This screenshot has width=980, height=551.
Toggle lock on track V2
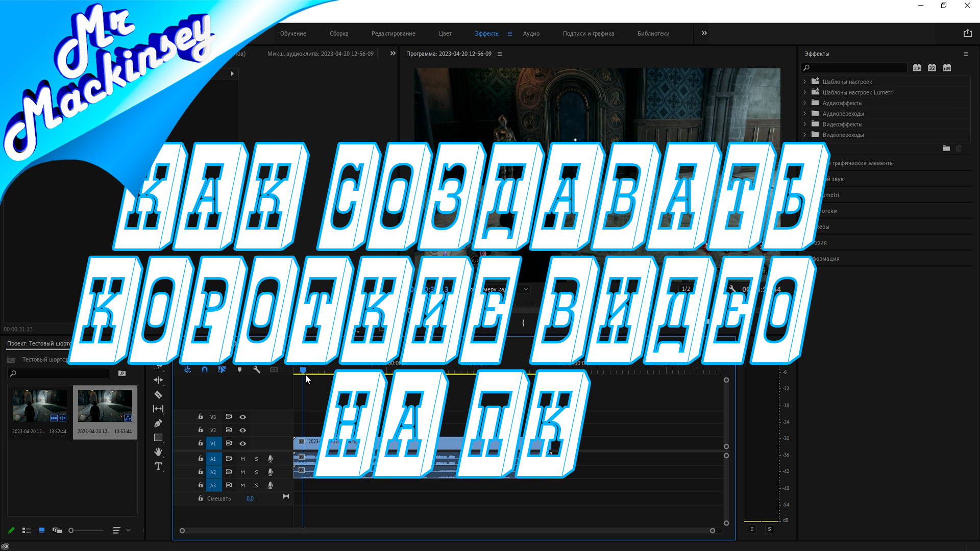click(201, 430)
